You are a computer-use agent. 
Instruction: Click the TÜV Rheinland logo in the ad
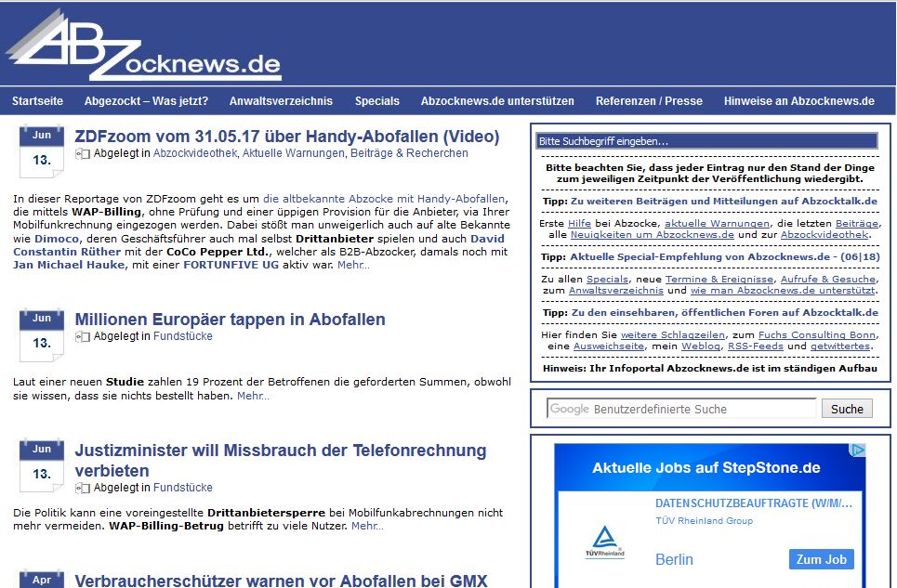(605, 542)
